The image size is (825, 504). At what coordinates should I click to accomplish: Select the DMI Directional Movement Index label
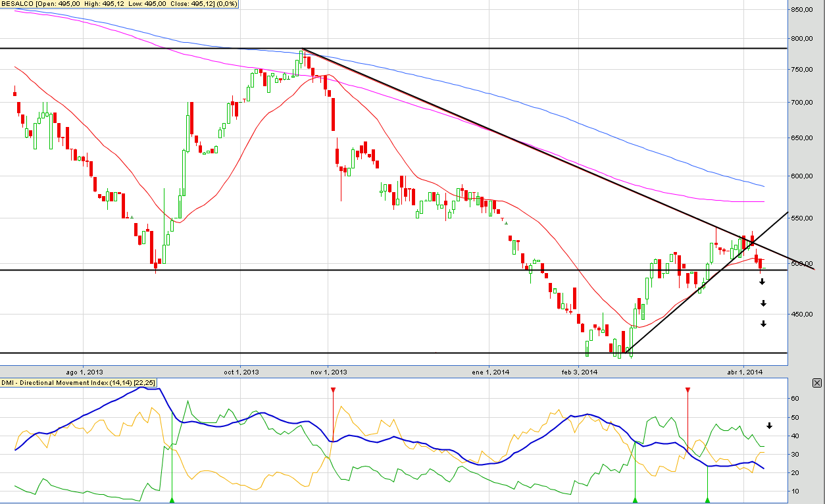(78, 382)
